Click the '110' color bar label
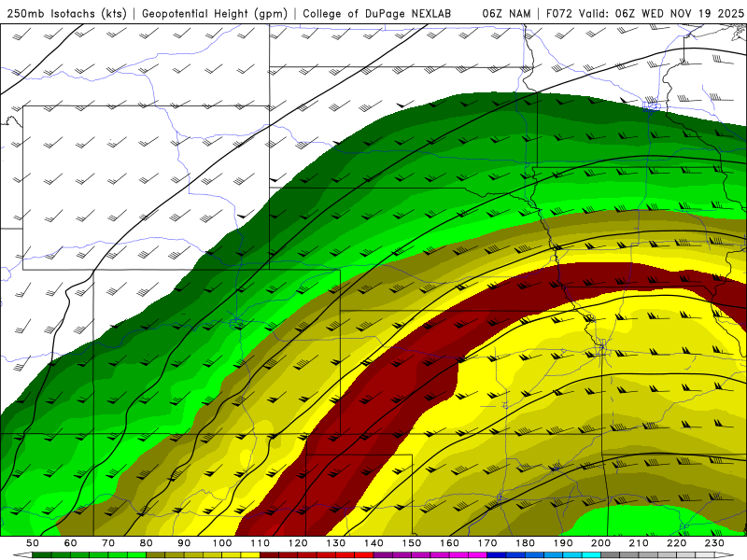747x560 pixels. tap(261, 543)
